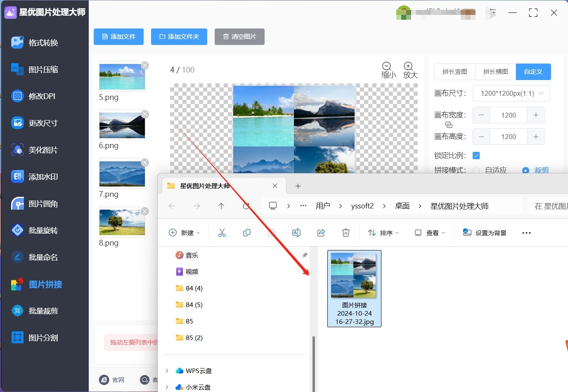This screenshot has height=392, width=568.
Task: Click the delete trash icon in Explorer
Action: [346, 233]
